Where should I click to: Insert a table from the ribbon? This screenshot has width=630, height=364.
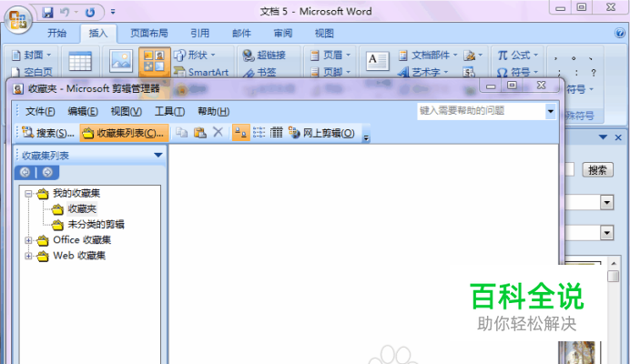click(x=80, y=62)
